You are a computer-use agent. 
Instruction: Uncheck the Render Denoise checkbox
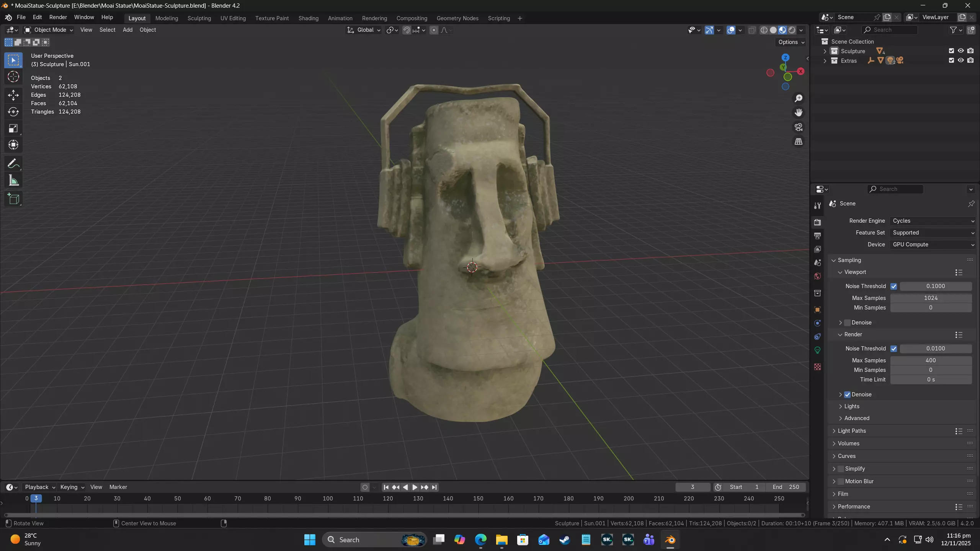(847, 395)
